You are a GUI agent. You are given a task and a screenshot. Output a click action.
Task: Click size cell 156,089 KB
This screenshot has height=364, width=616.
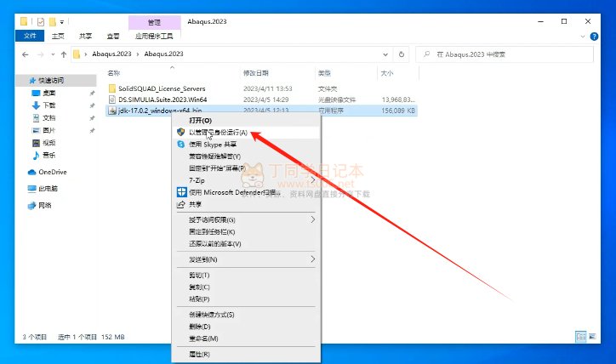tap(398, 111)
